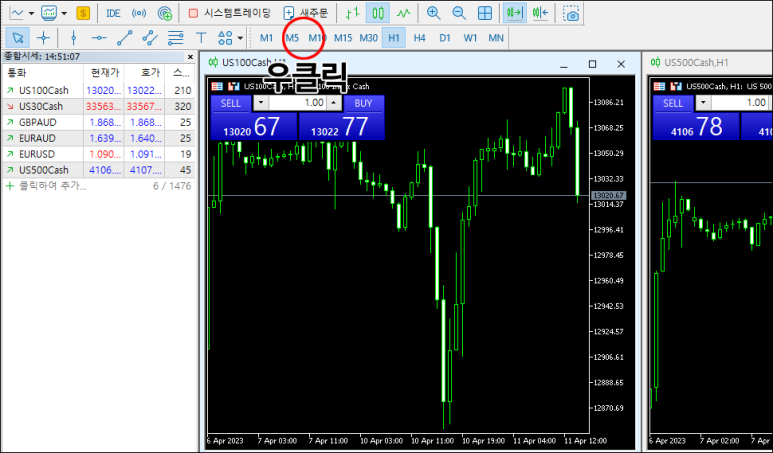This screenshot has height=453, width=773.
Task: Click the tile windows grid icon
Action: click(485, 13)
